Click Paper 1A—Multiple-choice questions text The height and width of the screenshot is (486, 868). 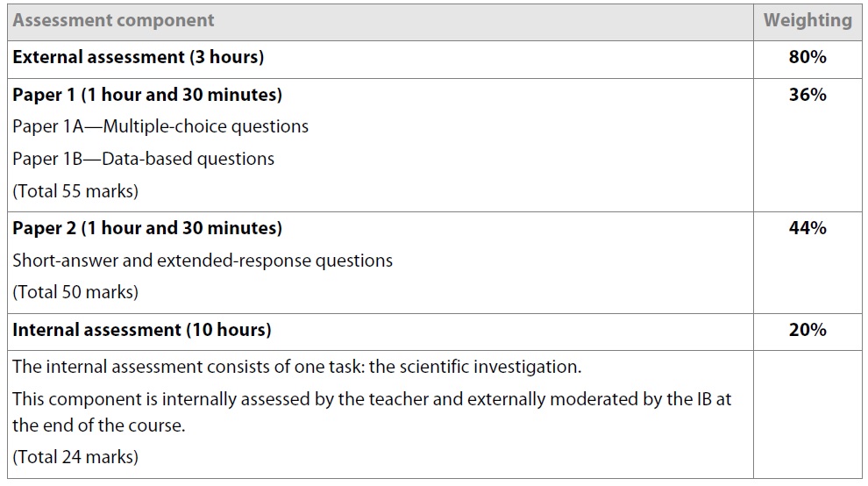coord(160,127)
